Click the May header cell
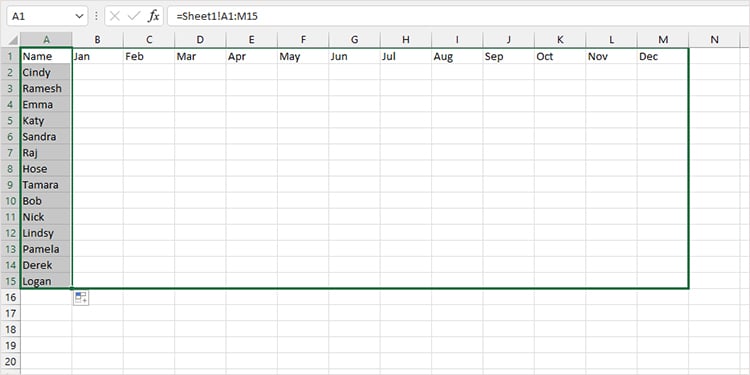750x375 pixels. [x=303, y=56]
